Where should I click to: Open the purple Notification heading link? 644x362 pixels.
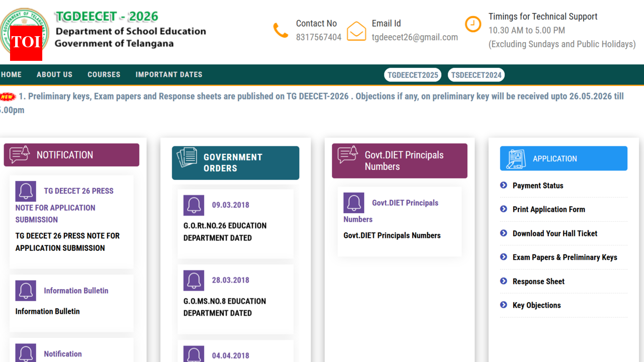click(63, 354)
